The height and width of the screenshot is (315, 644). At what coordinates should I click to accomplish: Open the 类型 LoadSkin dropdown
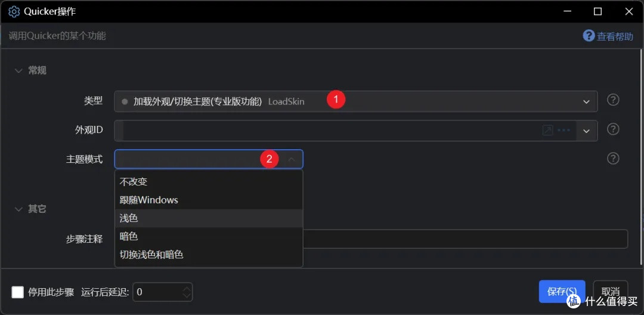click(355, 101)
